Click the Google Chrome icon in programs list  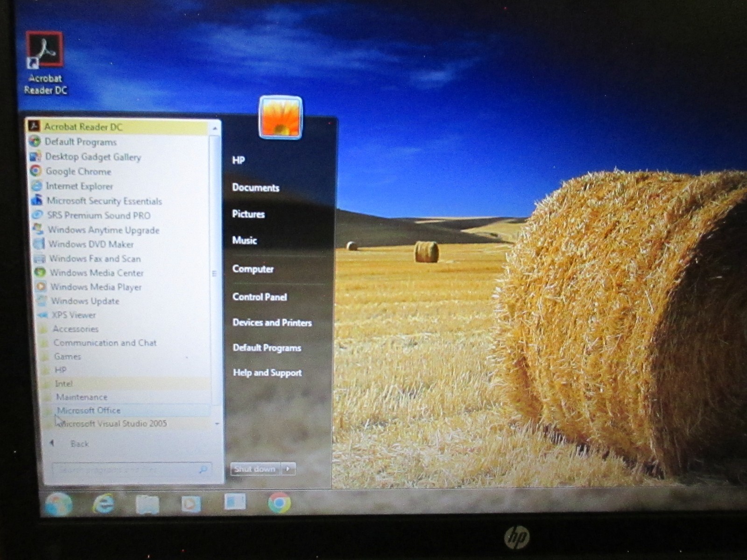[x=36, y=171]
